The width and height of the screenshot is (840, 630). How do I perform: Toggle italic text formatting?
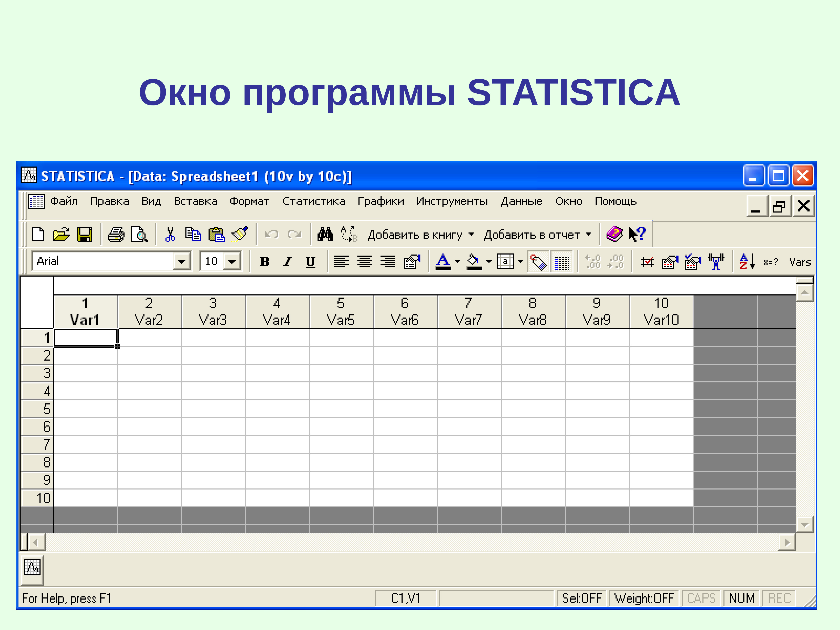pyautogui.click(x=287, y=261)
